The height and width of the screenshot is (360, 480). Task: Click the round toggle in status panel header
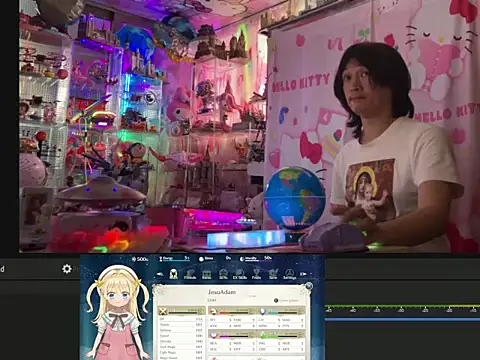(276, 300)
